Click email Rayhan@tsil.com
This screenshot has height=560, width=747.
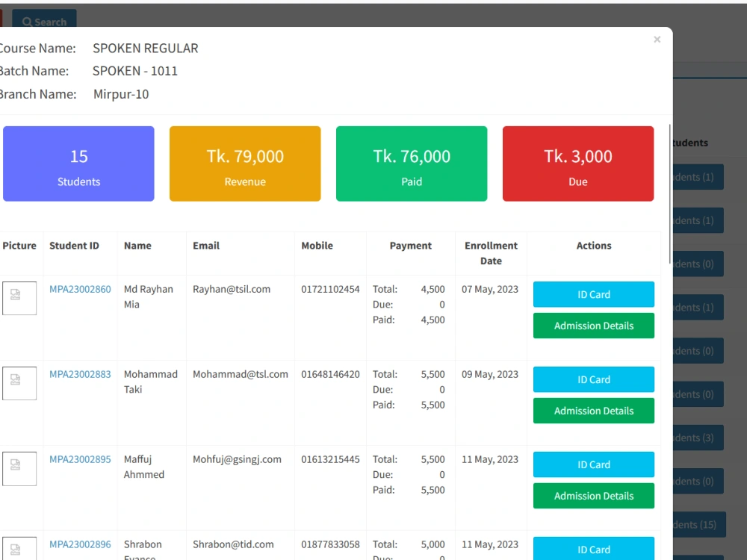point(232,289)
